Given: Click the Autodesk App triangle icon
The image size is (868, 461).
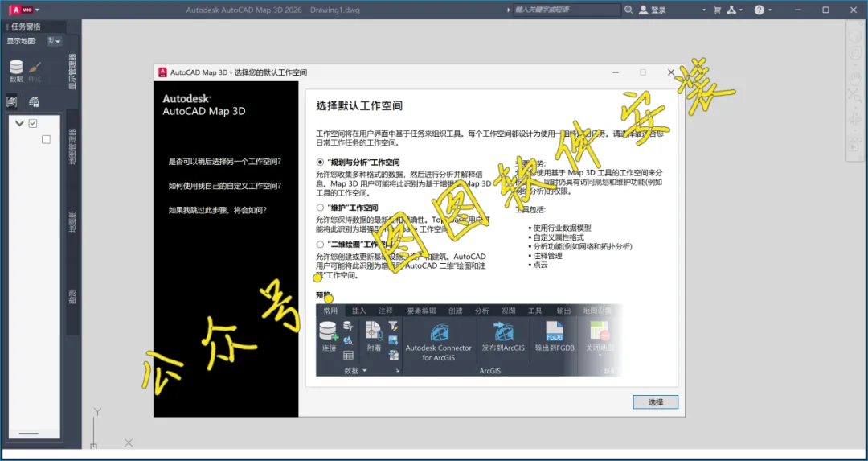Looking at the screenshot, I should click(731, 10).
